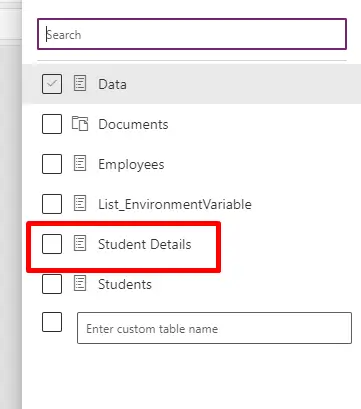Tick the Documents checkbox
The width and height of the screenshot is (361, 409).
click(52, 124)
